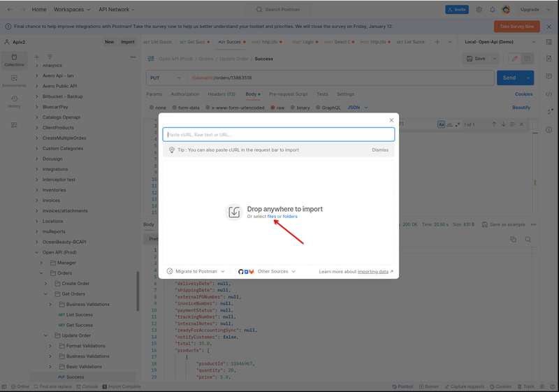Click the New button in the sidebar

point(109,42)
